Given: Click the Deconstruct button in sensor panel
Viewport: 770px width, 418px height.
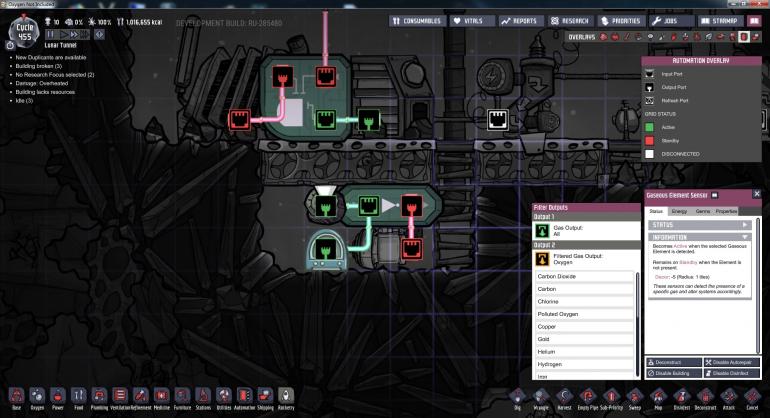Looking at the screenshot, I should pos(672,361).
